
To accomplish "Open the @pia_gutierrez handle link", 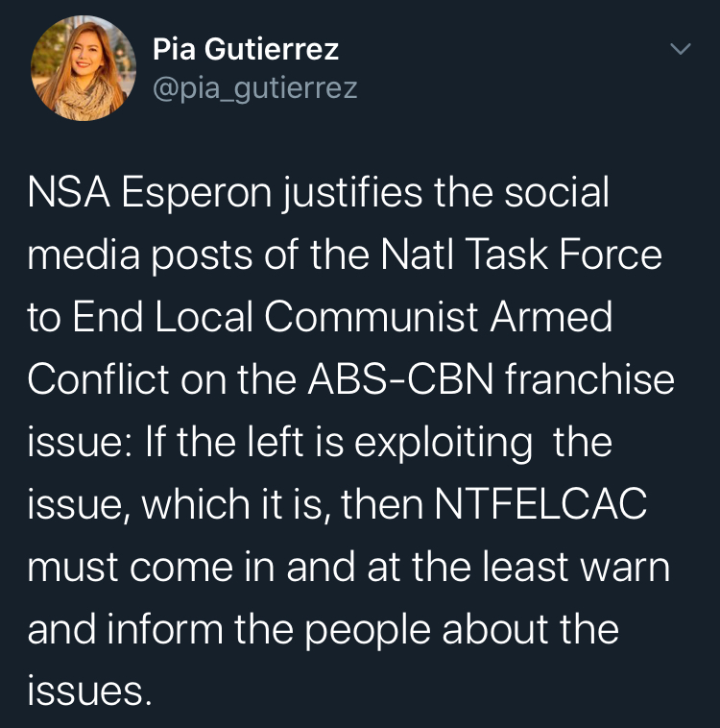I will [255, 88].
